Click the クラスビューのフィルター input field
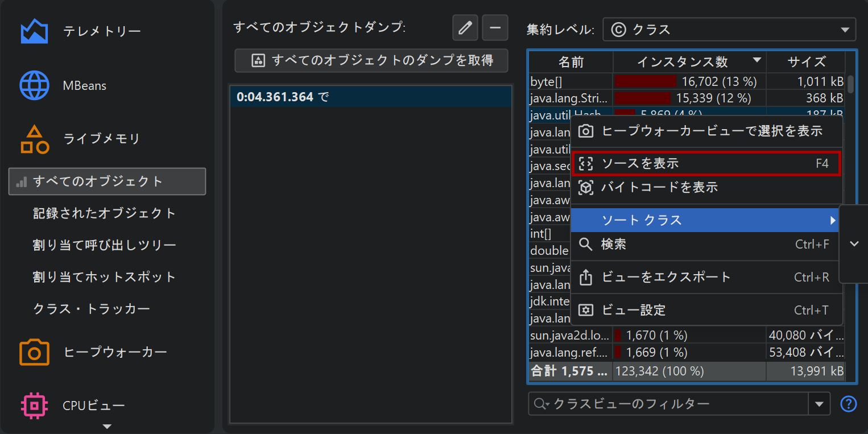The height and width of the screenshot is (434, 868). click(x=674, y=404)
